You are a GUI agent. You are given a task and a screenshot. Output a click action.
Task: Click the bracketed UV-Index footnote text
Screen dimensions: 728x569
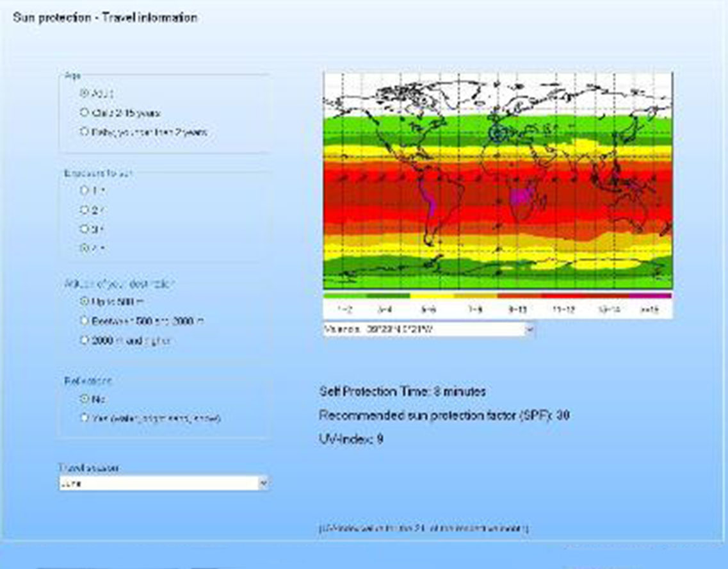(423, 528)
